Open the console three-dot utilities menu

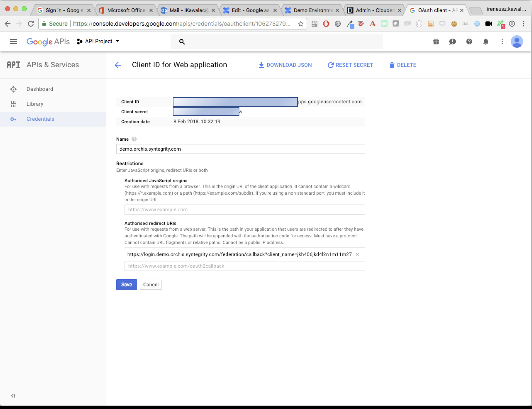(502, 42)
